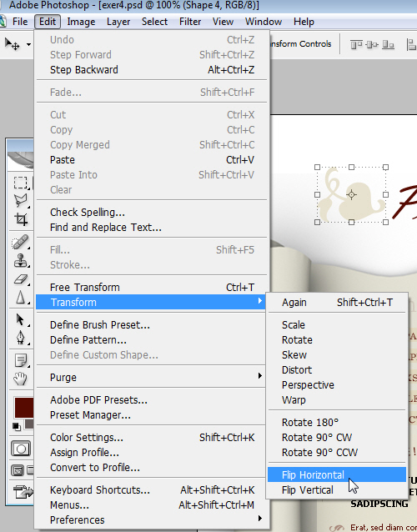
Task: Click the transform center reference point
Action: click(x=351, y=195)
